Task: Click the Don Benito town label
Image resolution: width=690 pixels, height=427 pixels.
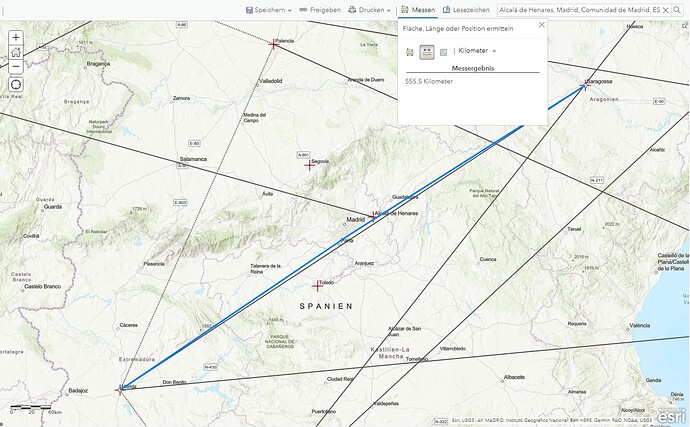Action: pyautogui.click(x=174, y=382)
